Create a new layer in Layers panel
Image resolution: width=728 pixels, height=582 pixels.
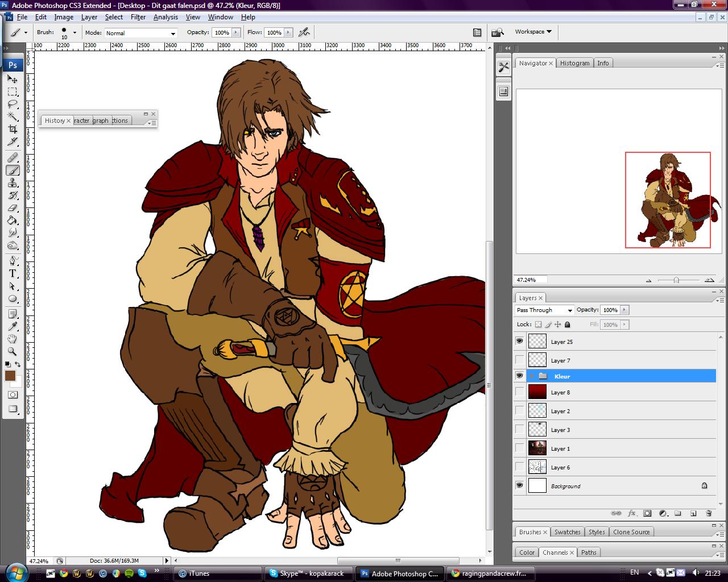693,513
